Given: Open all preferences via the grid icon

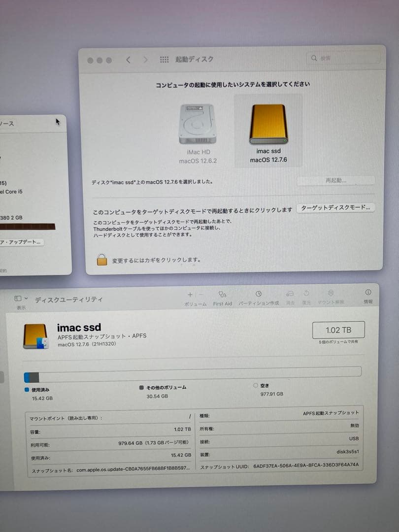Looking at the screenshot, I should (x=164, y=59).
